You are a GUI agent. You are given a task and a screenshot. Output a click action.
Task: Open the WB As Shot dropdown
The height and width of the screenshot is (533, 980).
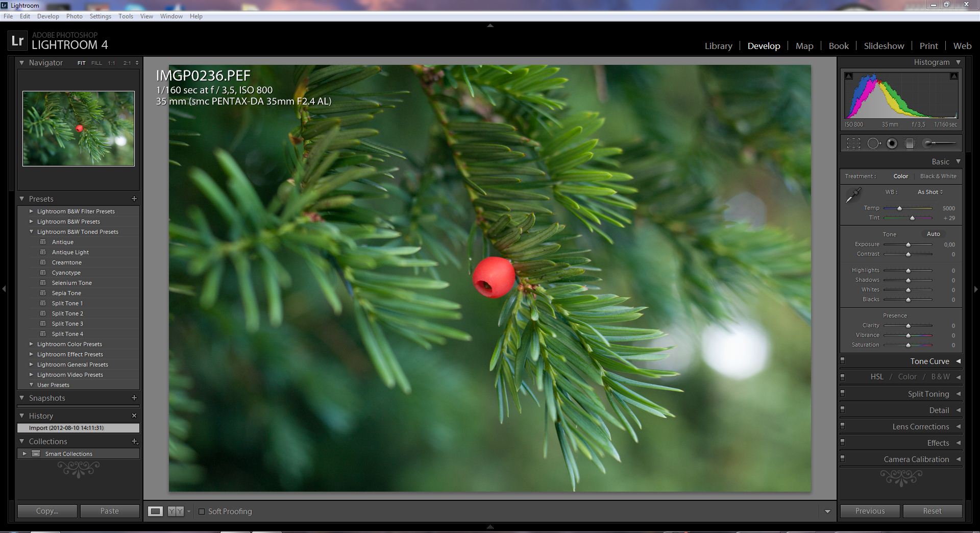pos(930,192)
